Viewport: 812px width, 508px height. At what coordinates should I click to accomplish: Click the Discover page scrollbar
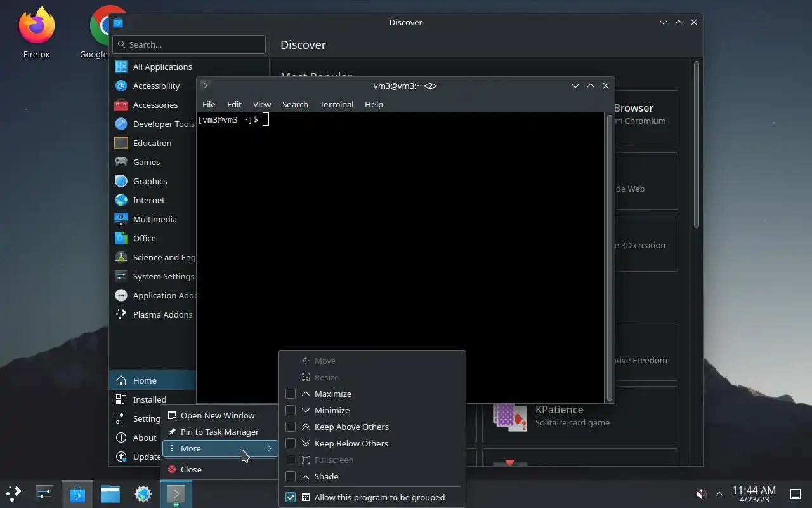(x=696, y=145)
